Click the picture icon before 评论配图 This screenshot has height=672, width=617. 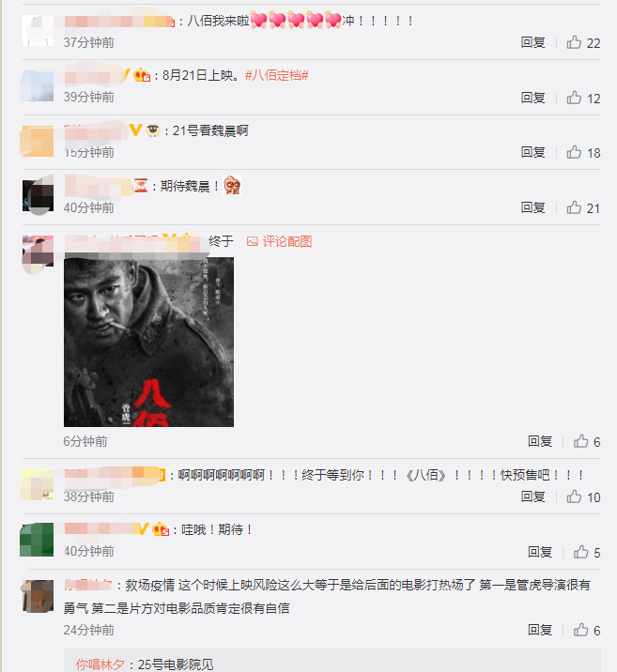(x=252, y=242)
